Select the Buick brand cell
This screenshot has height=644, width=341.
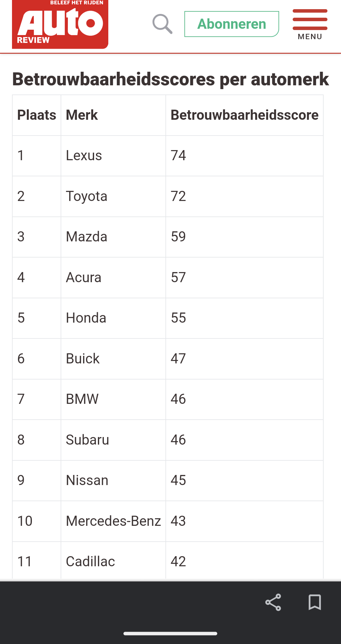click(83, 359)
